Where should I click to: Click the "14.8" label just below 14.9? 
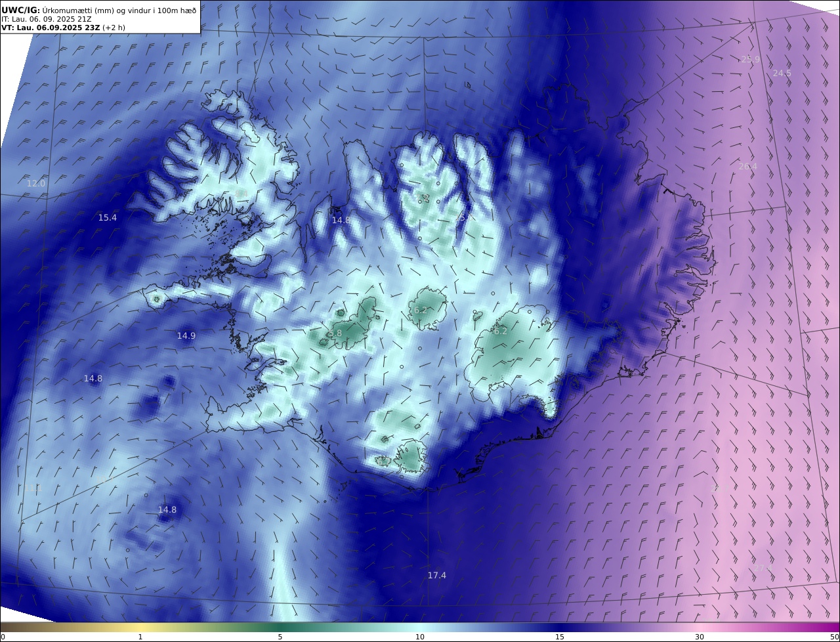[93, 379]
